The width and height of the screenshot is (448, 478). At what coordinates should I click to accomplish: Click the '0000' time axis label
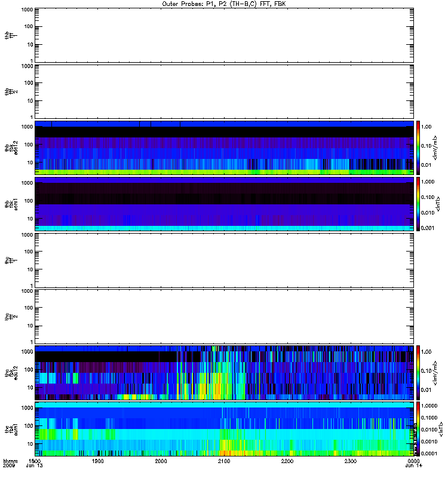pos(413,461)
